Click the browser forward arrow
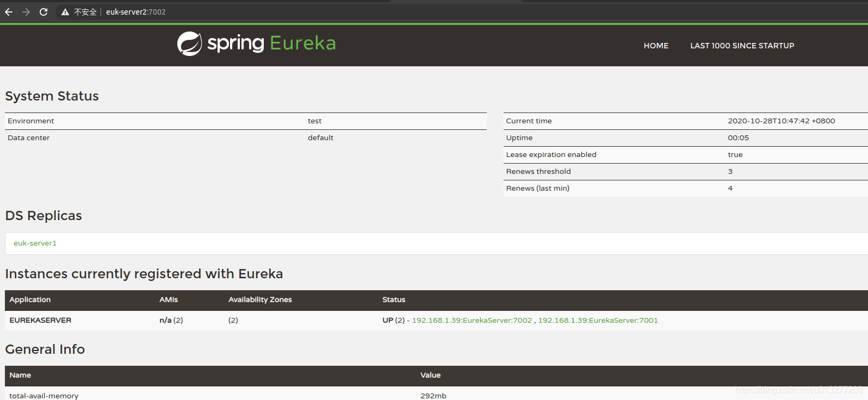Screen dimensions: 868x400 [26, 12]
